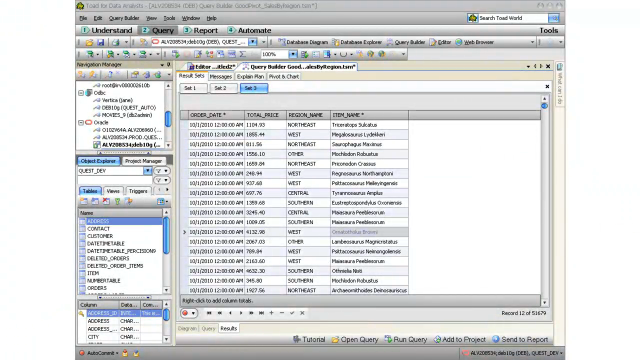Viewport: 640px width, 360px height.
Task: Click Send to Report button
Action: click(x=520, y=339)
